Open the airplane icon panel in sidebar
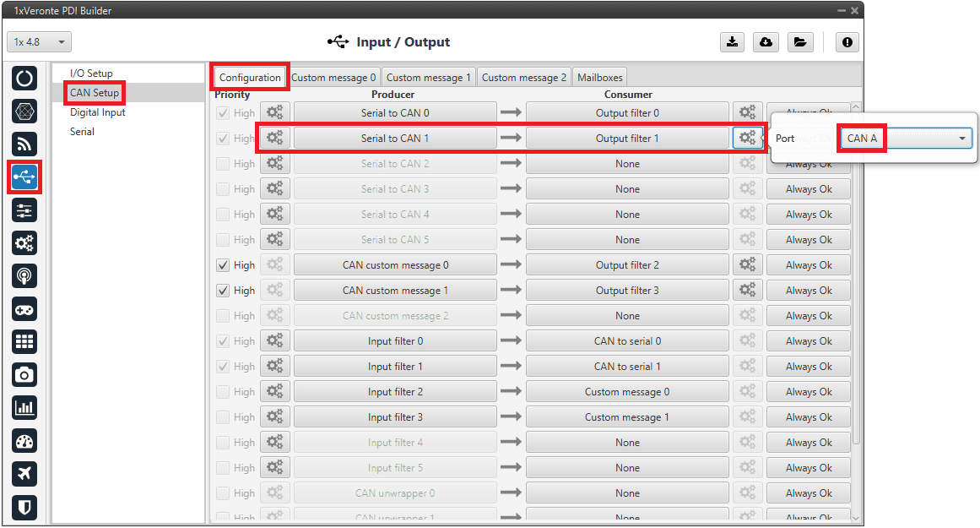The width and height of the screenshot is (980, 528). pos(24,474)
